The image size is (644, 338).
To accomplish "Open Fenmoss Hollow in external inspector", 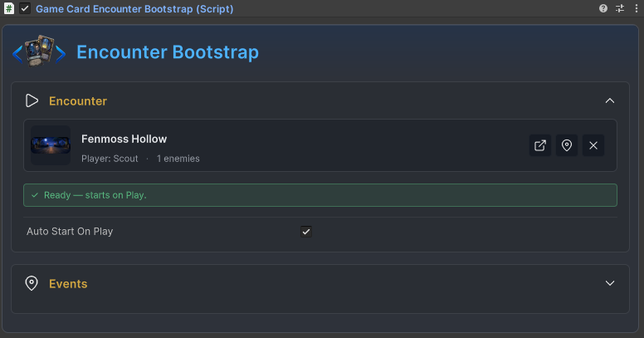I will point(540,145).
